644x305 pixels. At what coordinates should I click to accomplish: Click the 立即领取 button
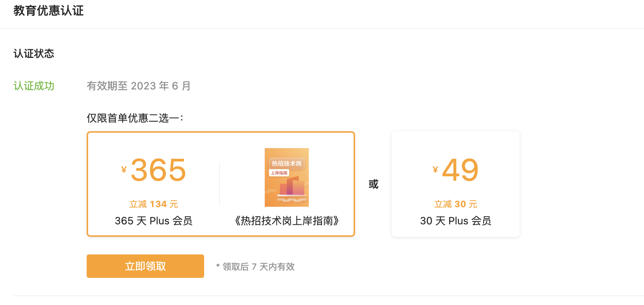pos(145,266)
